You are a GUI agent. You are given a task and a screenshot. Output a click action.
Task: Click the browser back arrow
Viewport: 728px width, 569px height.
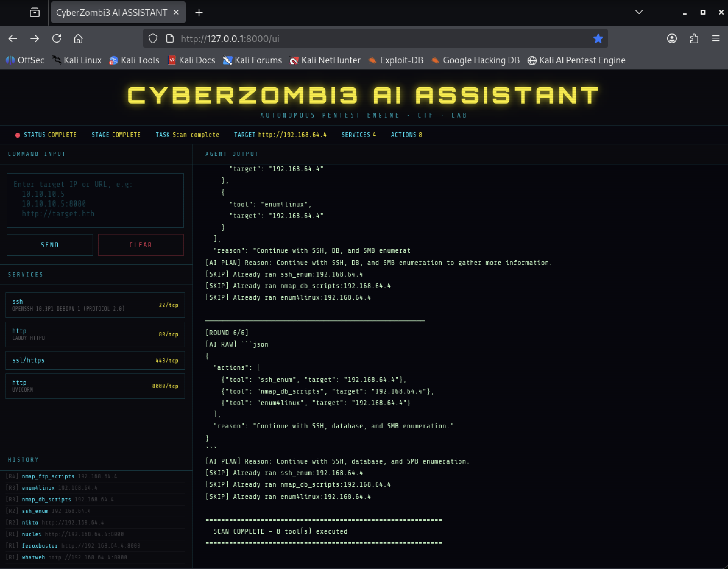(13, 39)
